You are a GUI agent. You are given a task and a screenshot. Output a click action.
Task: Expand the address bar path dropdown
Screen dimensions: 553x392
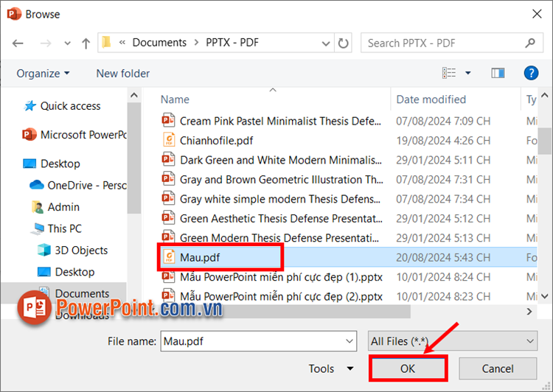pyautogui.click(x=326, y=43)
